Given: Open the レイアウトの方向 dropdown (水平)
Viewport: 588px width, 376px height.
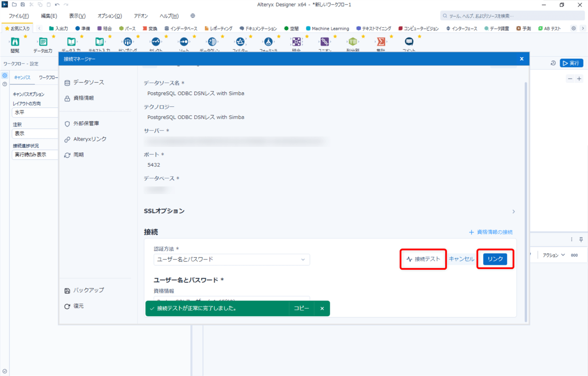Looking at the screenshot, I should point(35,113).
